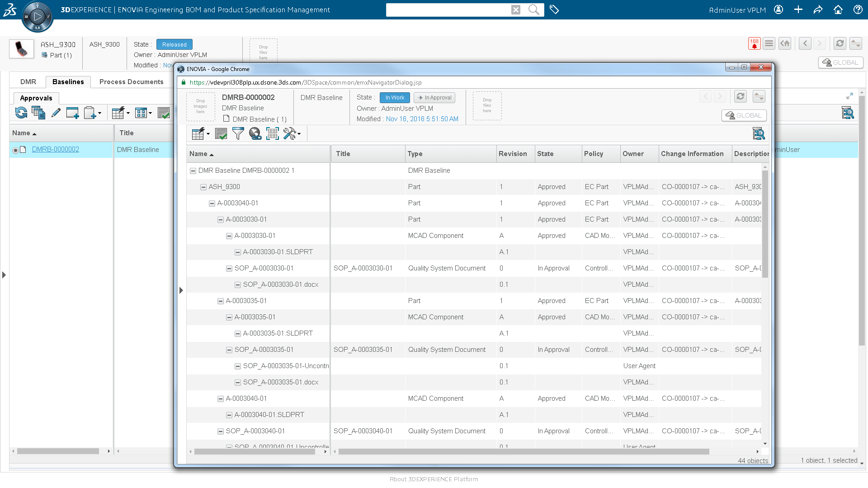Open the 168 notifications bell
Viewport: 868px width, 488px height.
click(754, 43)
